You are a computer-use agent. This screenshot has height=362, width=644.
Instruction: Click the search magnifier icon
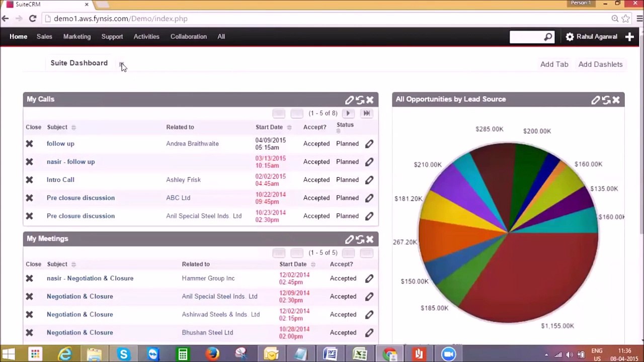pos(548,37)
